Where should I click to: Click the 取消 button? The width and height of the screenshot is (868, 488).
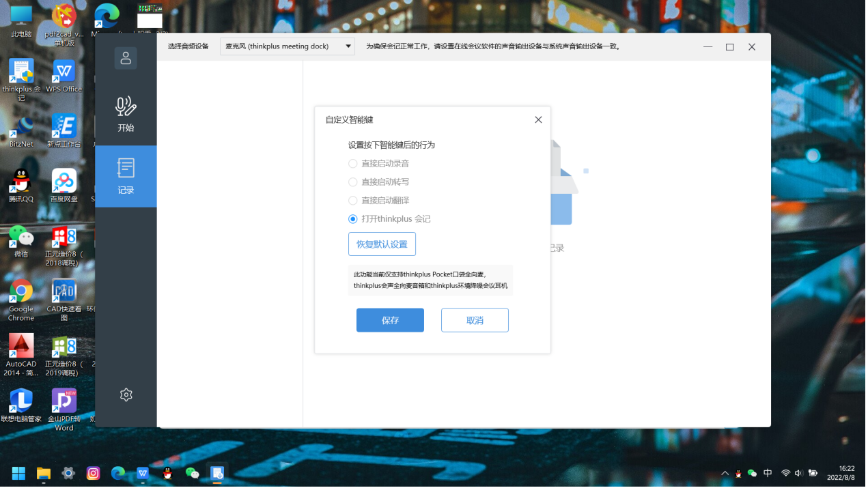tap(476, 321)
